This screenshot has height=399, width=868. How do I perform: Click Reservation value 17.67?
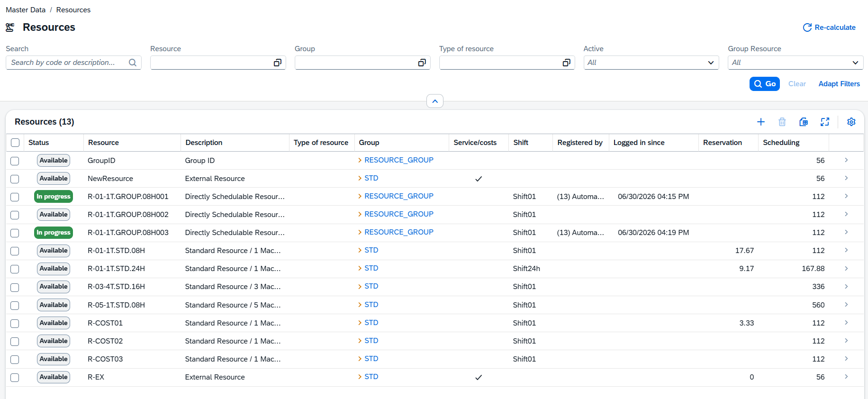point(744,251)
